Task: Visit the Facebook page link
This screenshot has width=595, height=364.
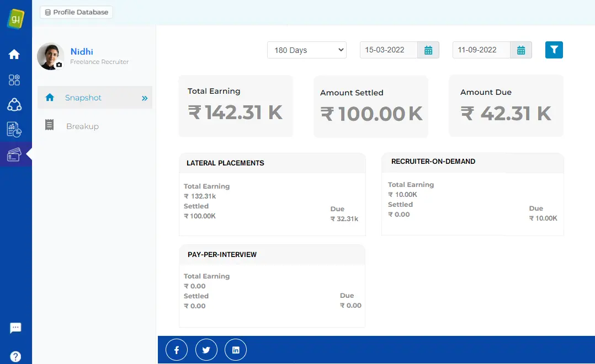Action: click(x=177, y=350)
